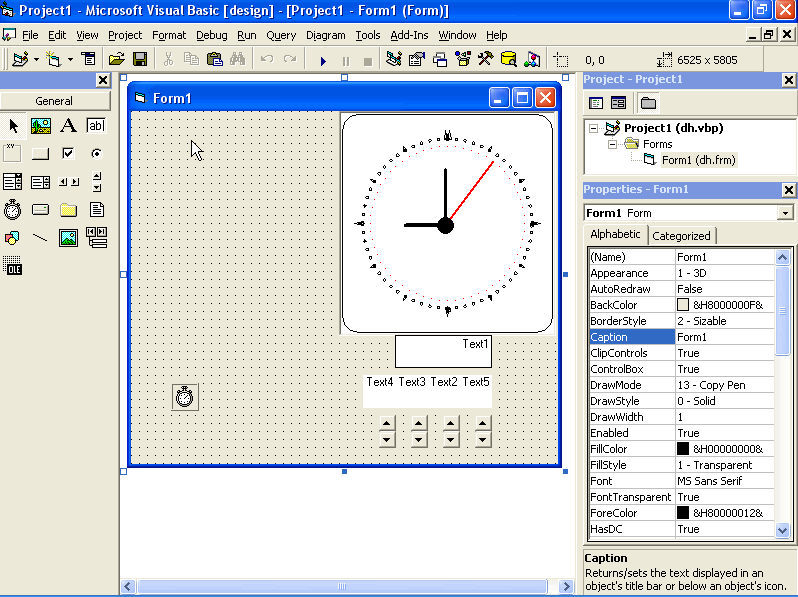Screen dimensions: 798x597
Task: Click the View Code icon in Project panel
Action: pos(596,103)
